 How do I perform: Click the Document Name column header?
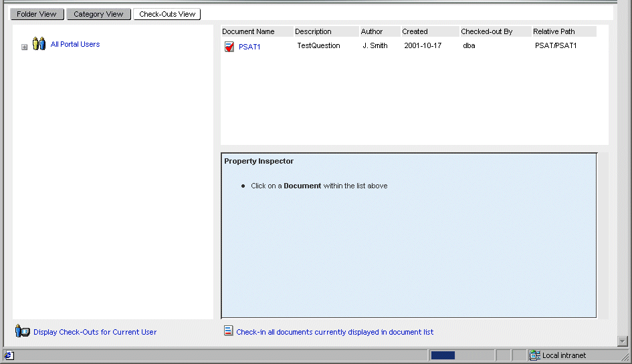click(248, 31)
